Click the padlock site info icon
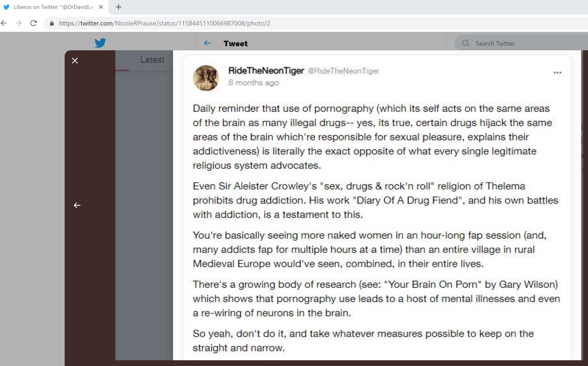The height and width of the screenshot is (366, 588). coord(52,23)
